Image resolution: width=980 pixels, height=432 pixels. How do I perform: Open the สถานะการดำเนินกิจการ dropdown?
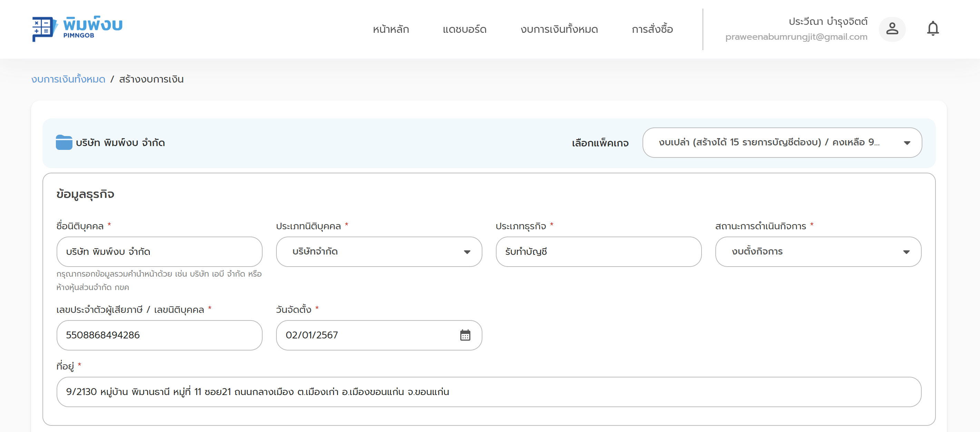(817, 252)
